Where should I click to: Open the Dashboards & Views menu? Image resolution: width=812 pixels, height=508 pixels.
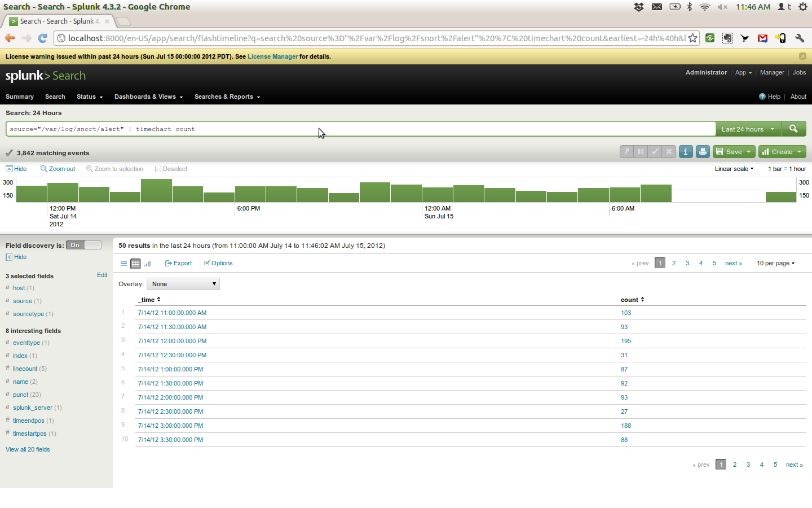(x=148, y=97)
